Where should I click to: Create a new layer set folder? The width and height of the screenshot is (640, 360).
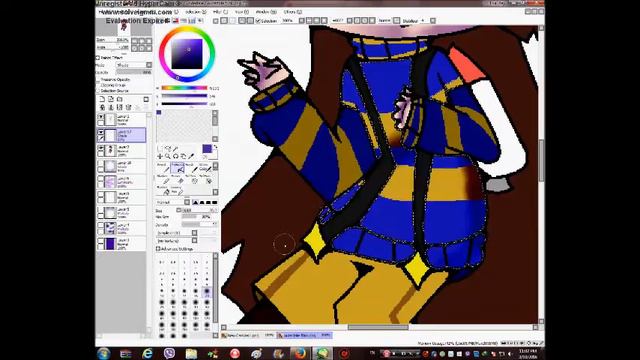pos(120,99)
